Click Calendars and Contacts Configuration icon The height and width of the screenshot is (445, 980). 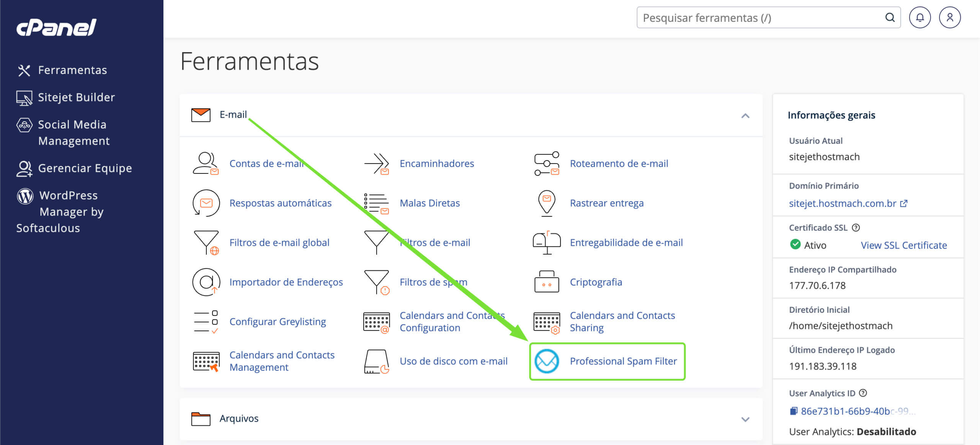tap(377, 323)
